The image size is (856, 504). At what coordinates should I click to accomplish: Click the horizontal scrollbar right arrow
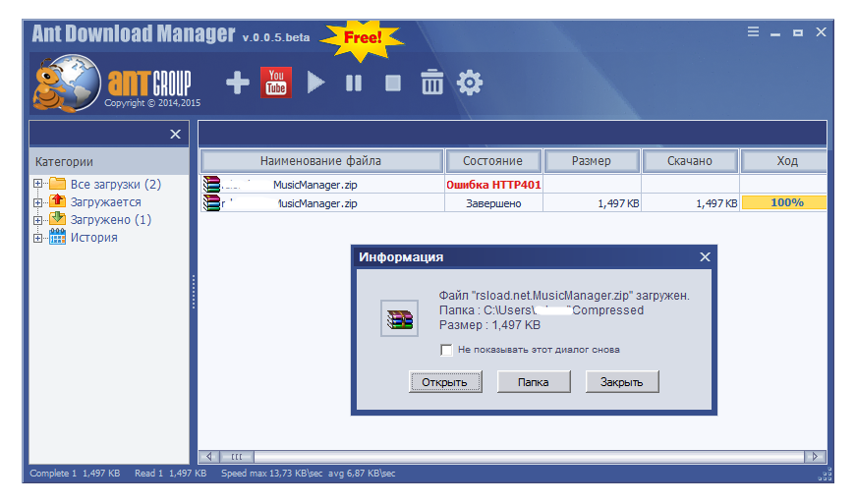coord(815,457)
